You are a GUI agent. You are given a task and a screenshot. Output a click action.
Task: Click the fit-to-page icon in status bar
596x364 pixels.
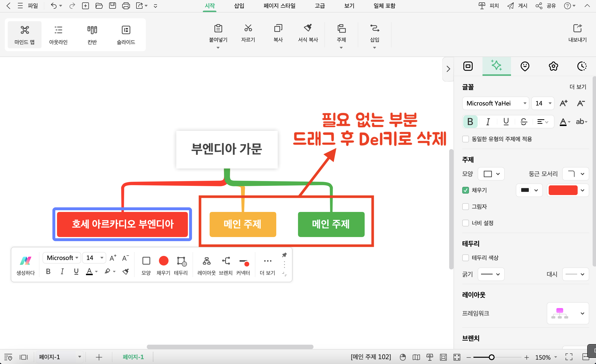click(443, 357)
